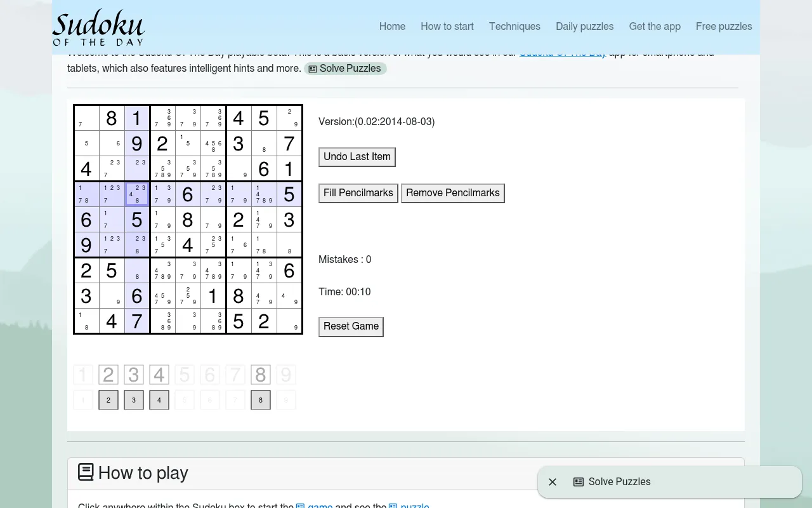This screenshot has height=508, width=812.
Task: Choose large number 2 on the number pad
Action: (108, 375)
